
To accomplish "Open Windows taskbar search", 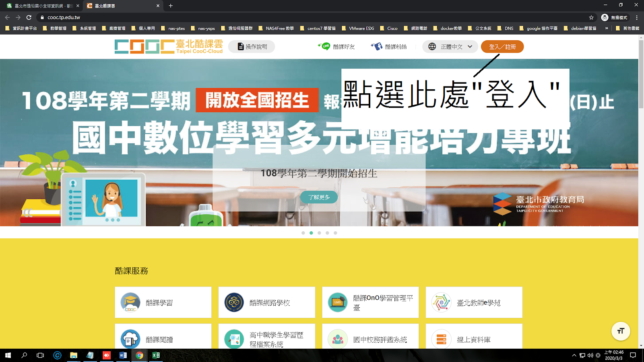I will 24,355.
